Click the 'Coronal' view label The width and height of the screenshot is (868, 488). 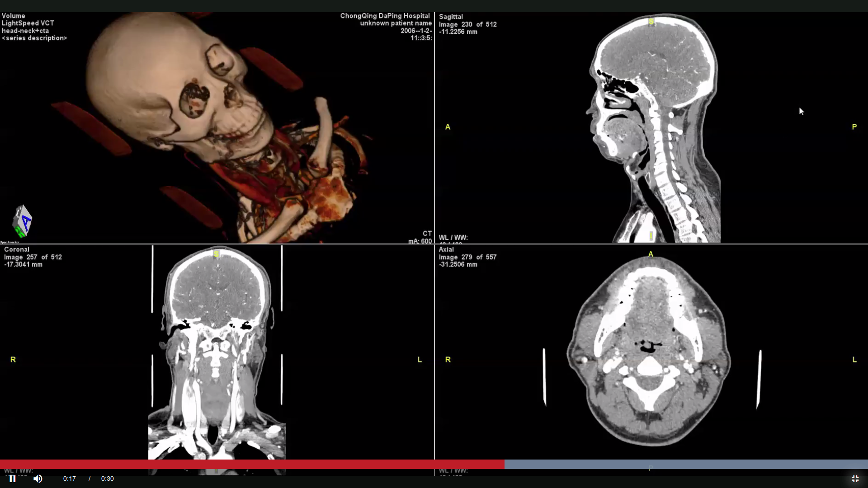tap(17, 249)
